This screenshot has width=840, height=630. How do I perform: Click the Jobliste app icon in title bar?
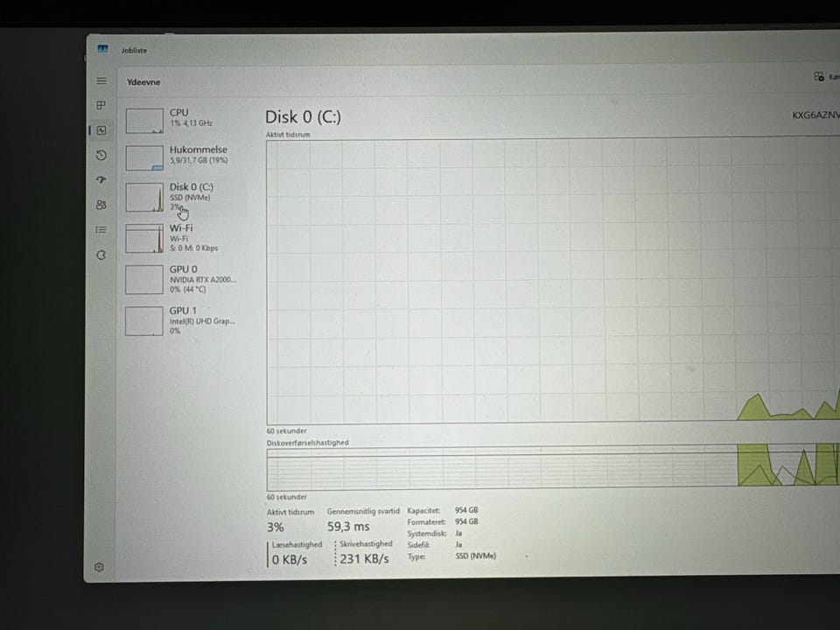(x=103, y=49)
